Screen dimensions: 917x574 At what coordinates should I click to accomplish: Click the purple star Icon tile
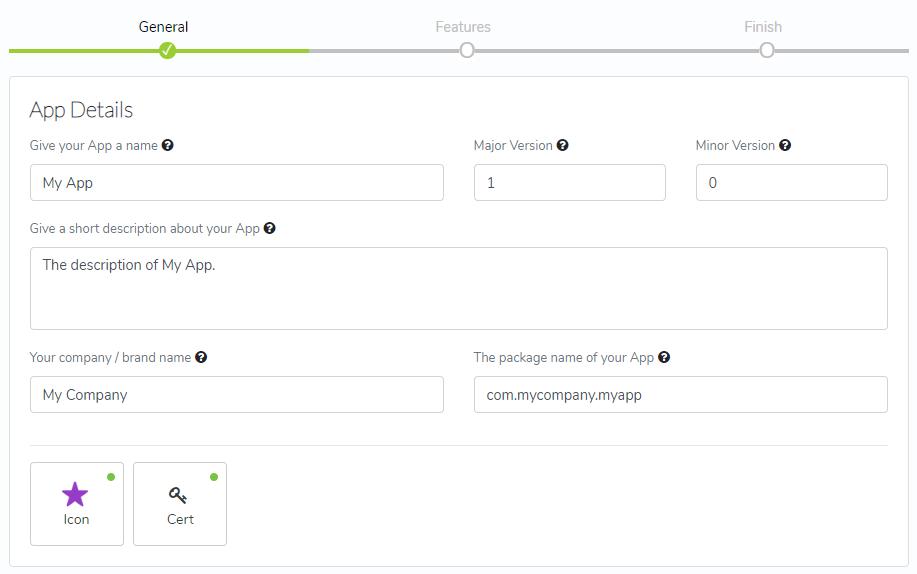pyautogui.click(x=77, y=504)
